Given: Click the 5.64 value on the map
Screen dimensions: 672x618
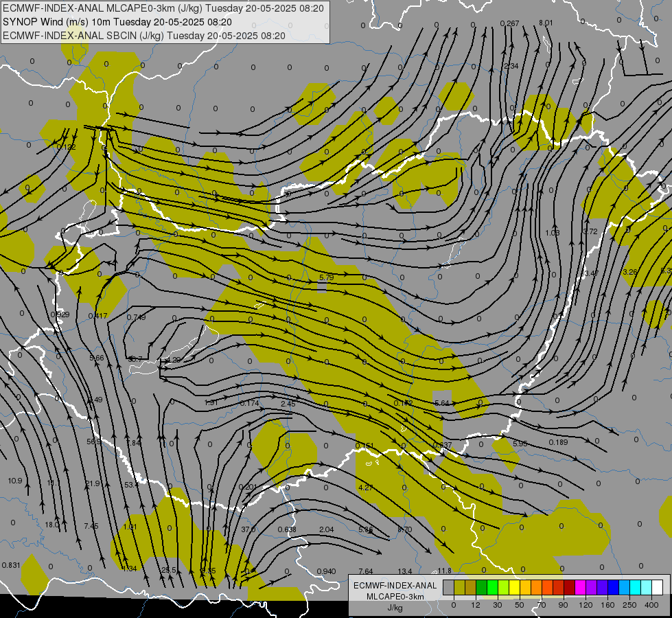Looking at the screenshot, I should [442, 403].
